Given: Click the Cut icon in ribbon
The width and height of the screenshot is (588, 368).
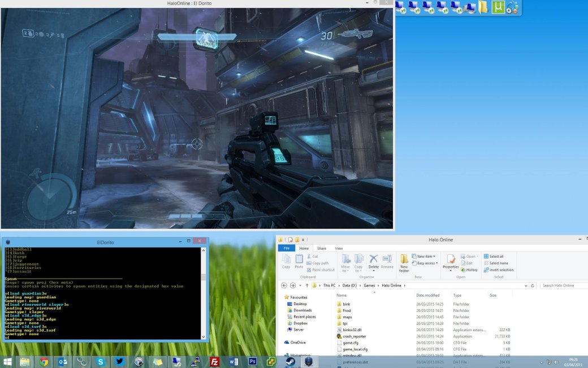Looking at the screenshot, I should tap(312, 256).
